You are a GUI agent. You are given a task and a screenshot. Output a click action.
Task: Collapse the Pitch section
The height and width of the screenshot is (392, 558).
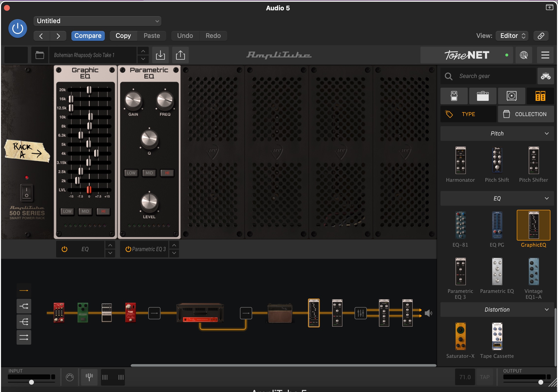click(x=497, y=134)
